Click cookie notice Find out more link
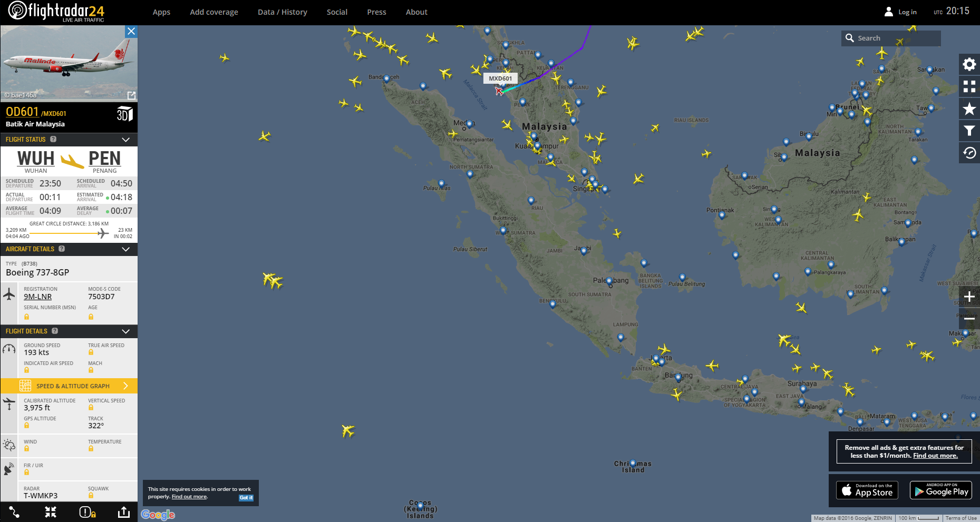980x522 pixels. (189, 497)
